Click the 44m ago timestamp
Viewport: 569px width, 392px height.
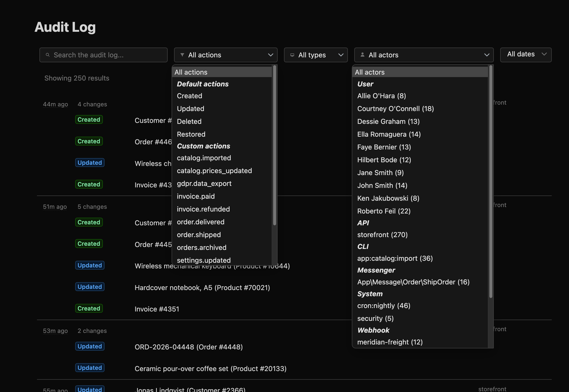pyautogui.click(x=55, y=104)
